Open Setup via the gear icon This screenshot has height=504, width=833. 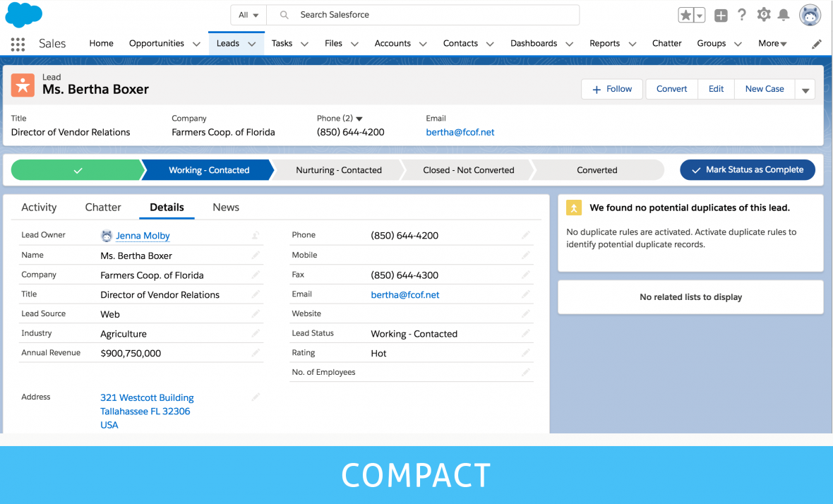point(763,14)
